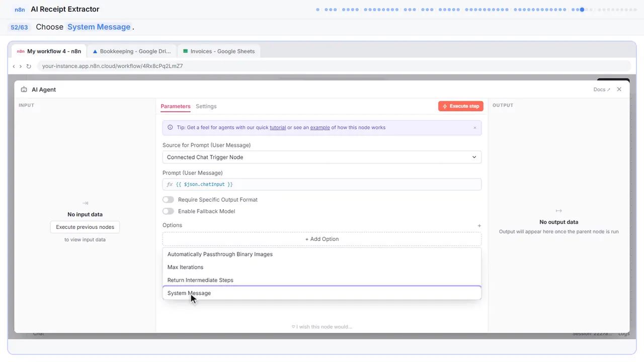
Task: Open the Docs external link icon
Action: click(608, 89)
